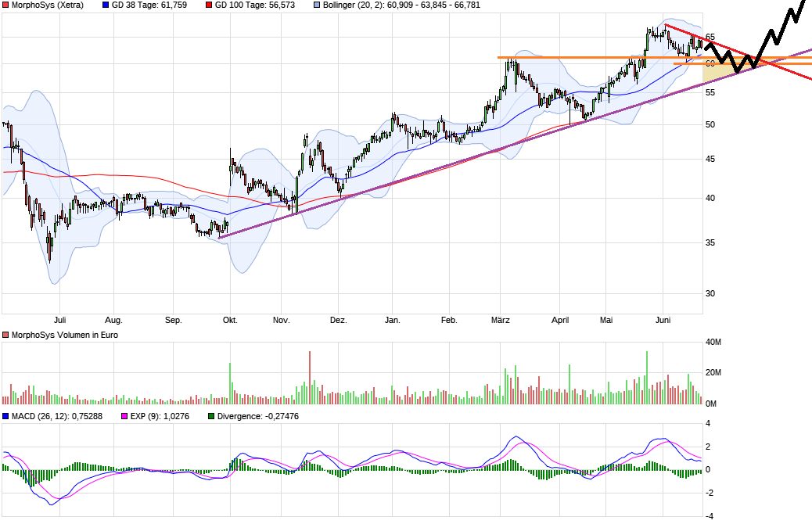Click the magenta EXP (9) legend swatch
This screenshot has width=812, height=524.
124,416
